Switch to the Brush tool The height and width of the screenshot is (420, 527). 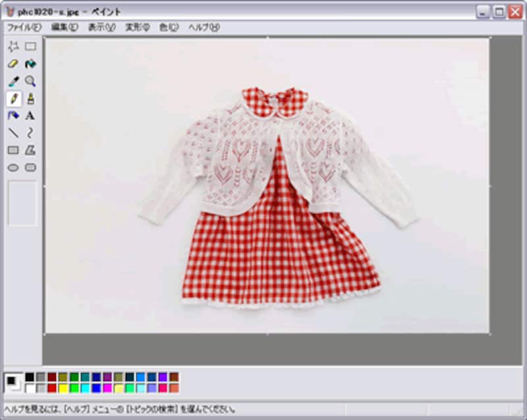30,99
